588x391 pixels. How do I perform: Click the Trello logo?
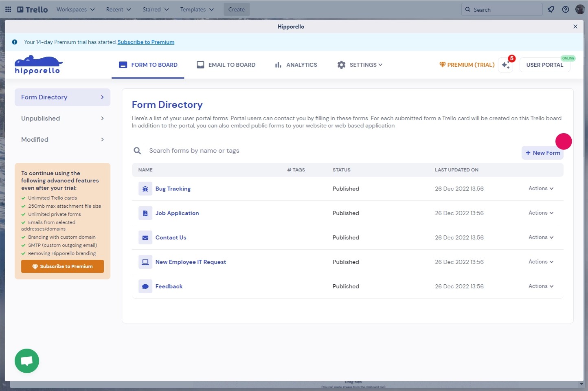point(33,9)
